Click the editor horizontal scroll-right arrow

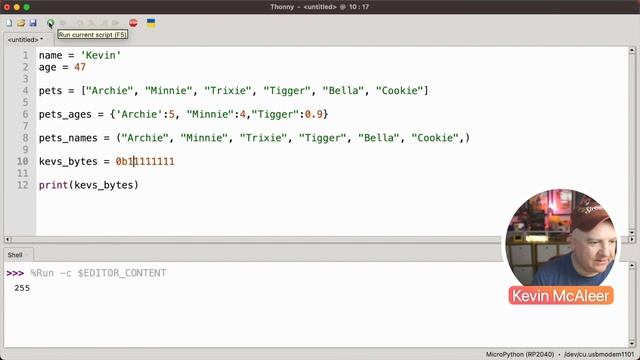(x=632, y=239)
